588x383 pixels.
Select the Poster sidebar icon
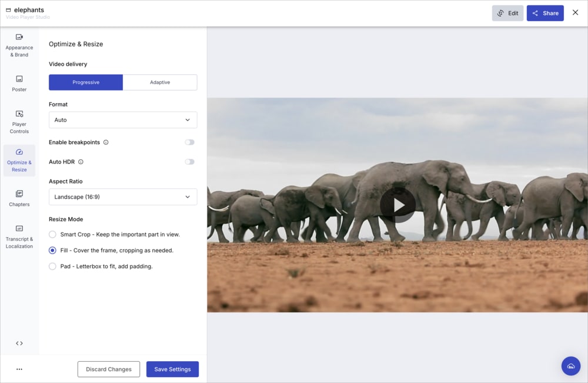[x=19, y=82]
